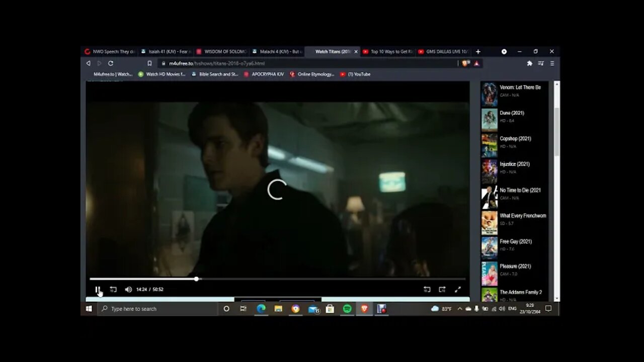Open the Windows notification center
The image size is (644, 362).
click(549, 309)
